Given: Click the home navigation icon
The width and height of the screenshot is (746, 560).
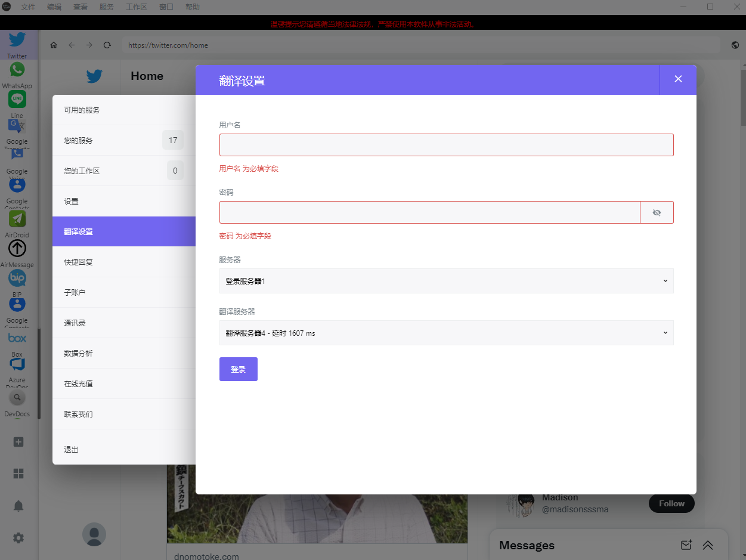Looking at the screenshot, I should click(x=54, y=45).
